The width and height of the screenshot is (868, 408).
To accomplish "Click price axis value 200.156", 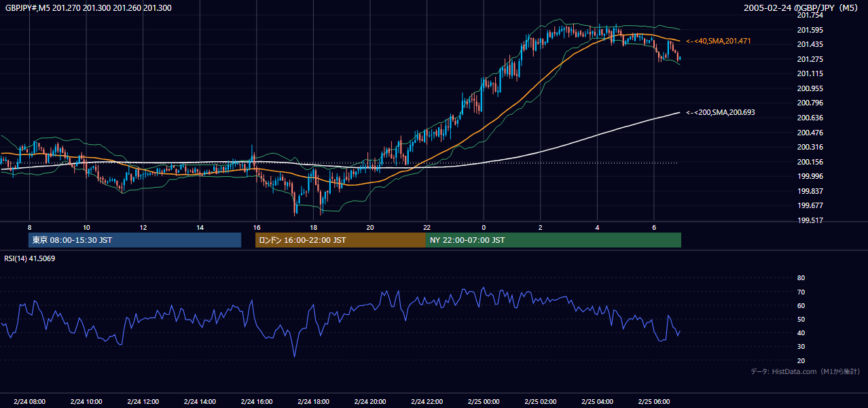I will 810,162.
